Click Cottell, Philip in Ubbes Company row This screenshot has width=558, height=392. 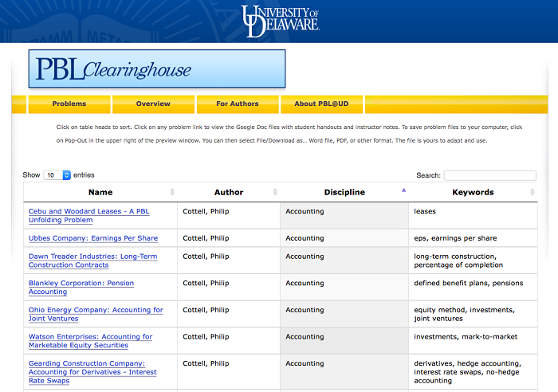[x=206, y=238]
